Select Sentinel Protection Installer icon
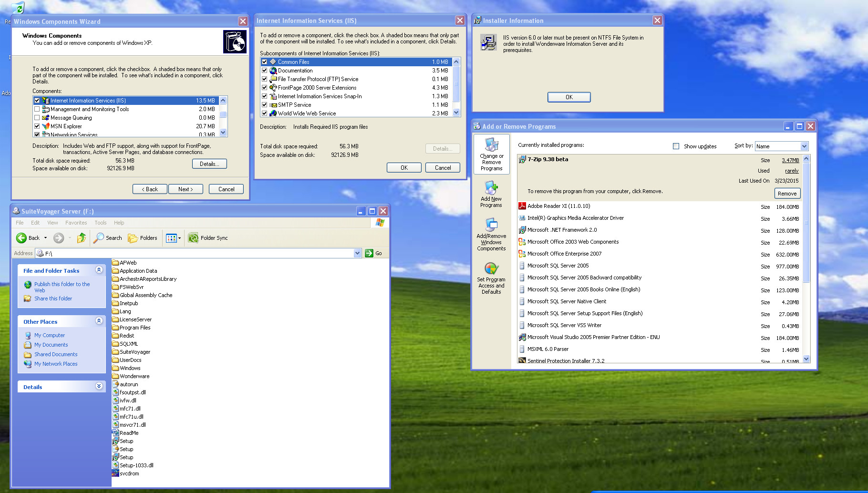 (x=522, y=360)
